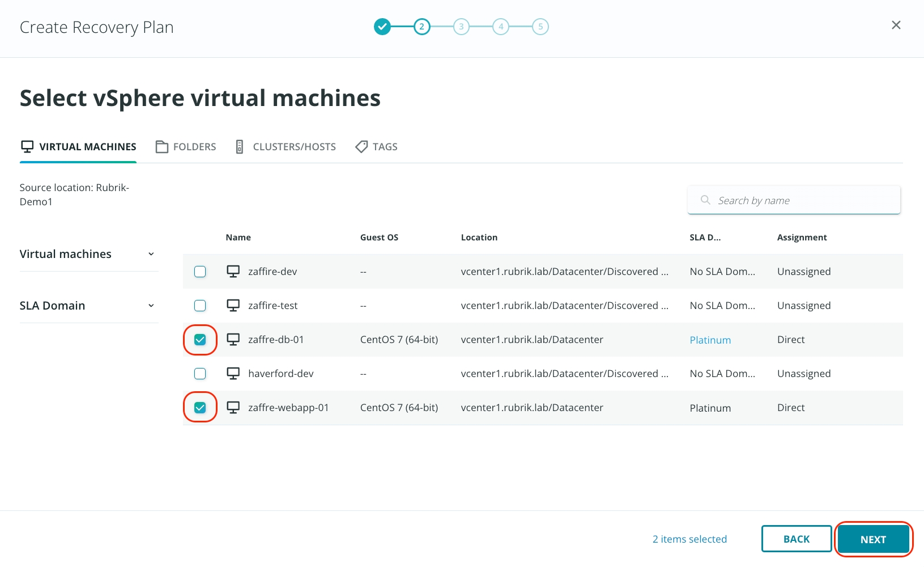924x567 pixels.
Task: Uncheck the zaffre-db-01 checkbox
Action: tap(200, 340)
